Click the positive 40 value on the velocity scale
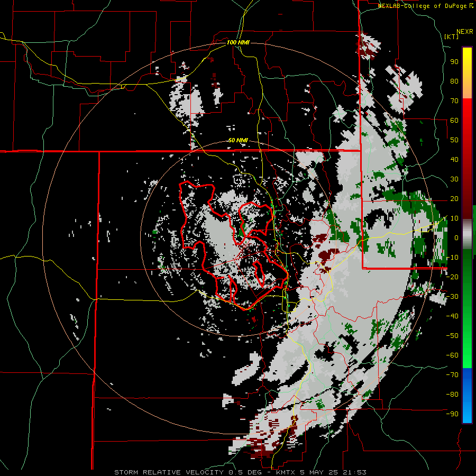The width and height of the screenshot is (476, 476). coord(454,160)
